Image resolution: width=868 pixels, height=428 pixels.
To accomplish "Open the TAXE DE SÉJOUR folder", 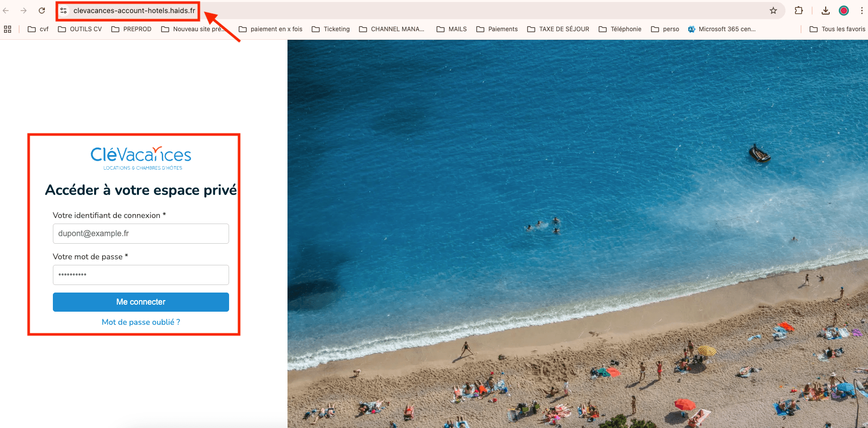I will (x=558, y=29).
